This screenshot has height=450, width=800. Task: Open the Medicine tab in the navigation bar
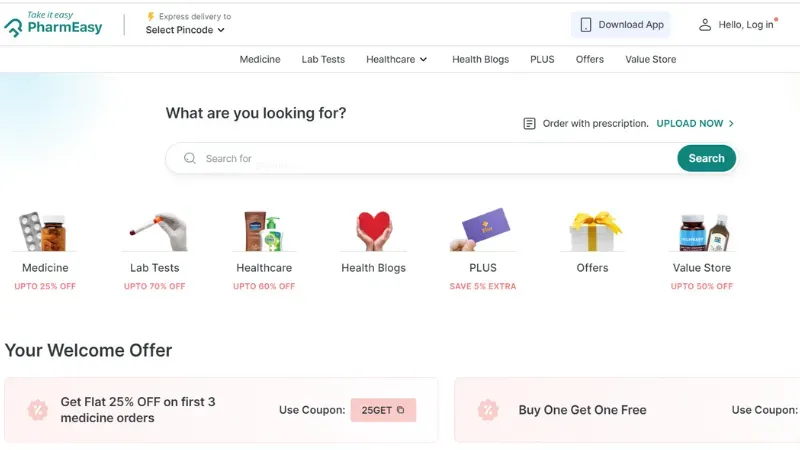pos(260,59)
